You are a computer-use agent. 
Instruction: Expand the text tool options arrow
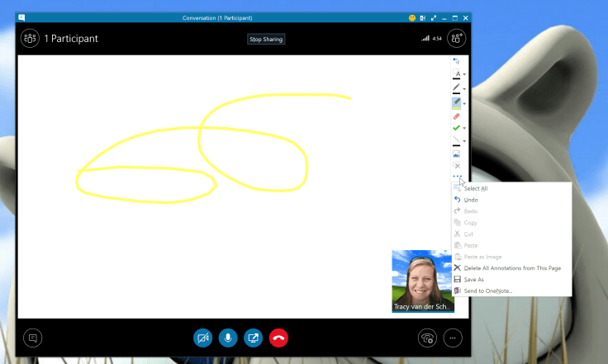point(464,75)
